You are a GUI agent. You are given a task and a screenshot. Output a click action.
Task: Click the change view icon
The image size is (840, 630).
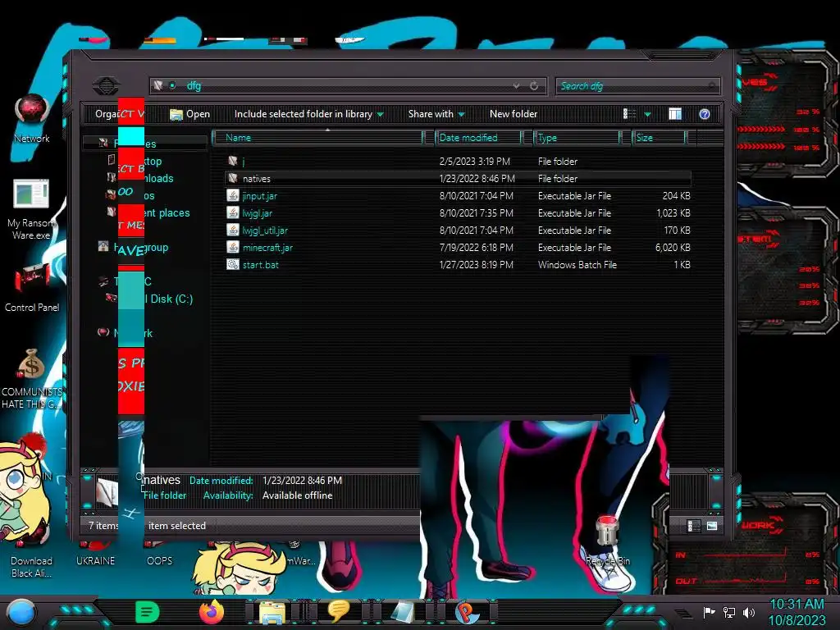click(630, 114)
